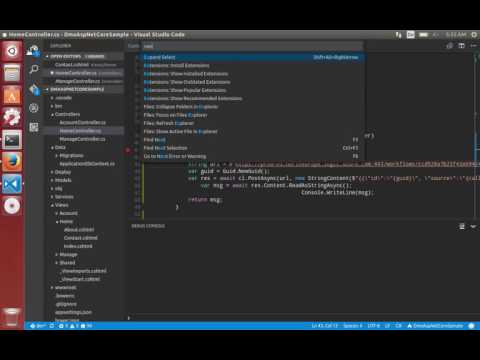Choose Files: Collapse Folders in Explorer

(x=252, y=107)
